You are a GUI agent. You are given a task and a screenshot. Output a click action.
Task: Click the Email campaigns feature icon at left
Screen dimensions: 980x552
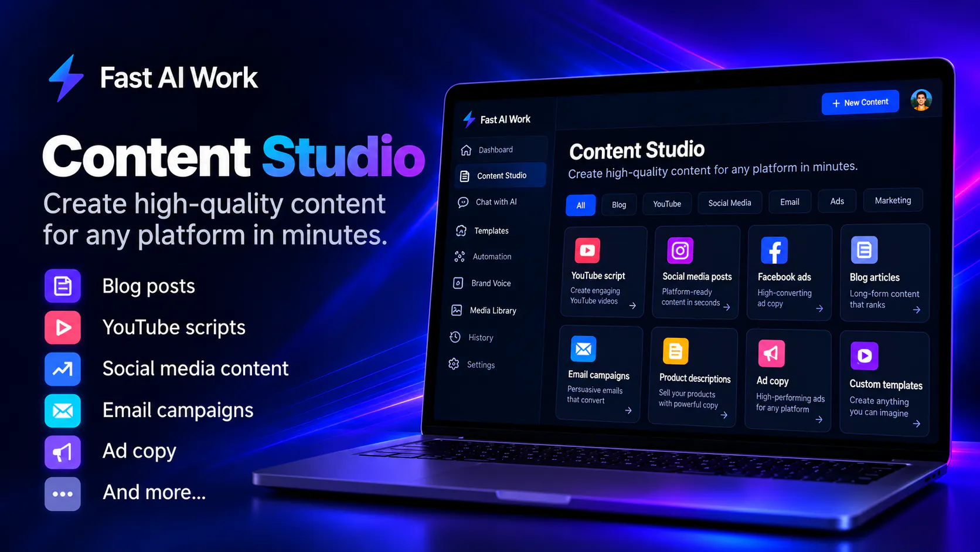pyautogui.click(x=63, y=411)
